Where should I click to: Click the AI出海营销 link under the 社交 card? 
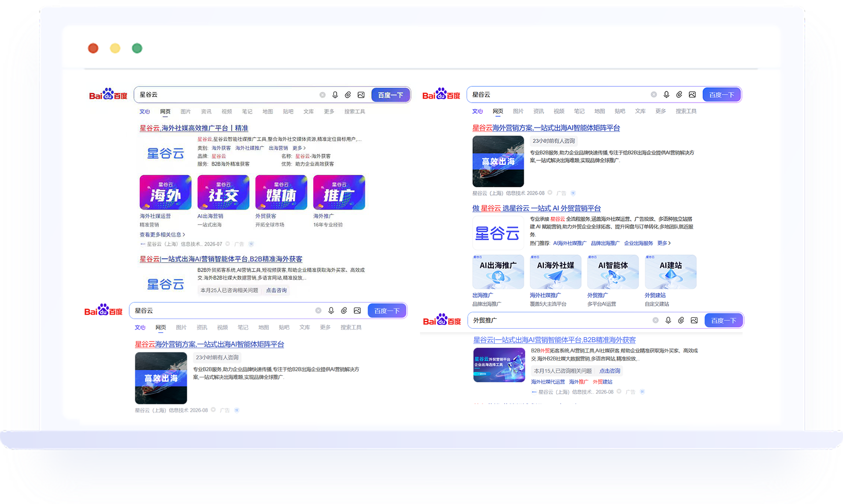210,216
